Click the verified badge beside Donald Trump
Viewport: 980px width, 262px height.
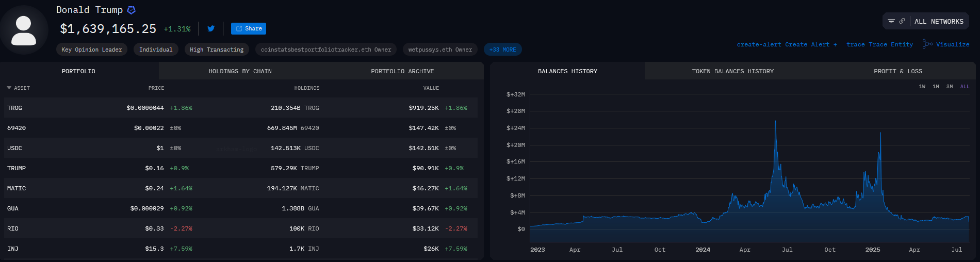[132, 10]
